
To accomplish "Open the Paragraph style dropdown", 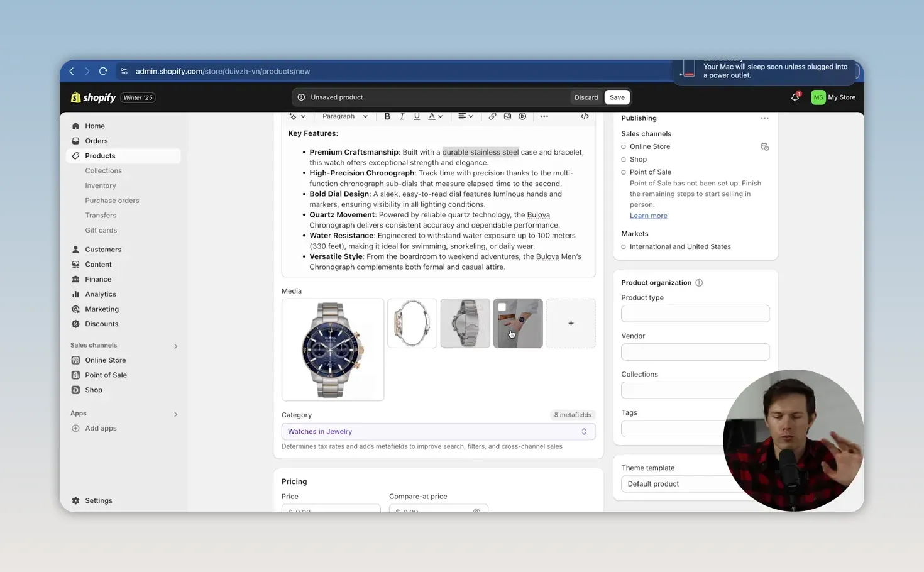I will pos(345,116).
